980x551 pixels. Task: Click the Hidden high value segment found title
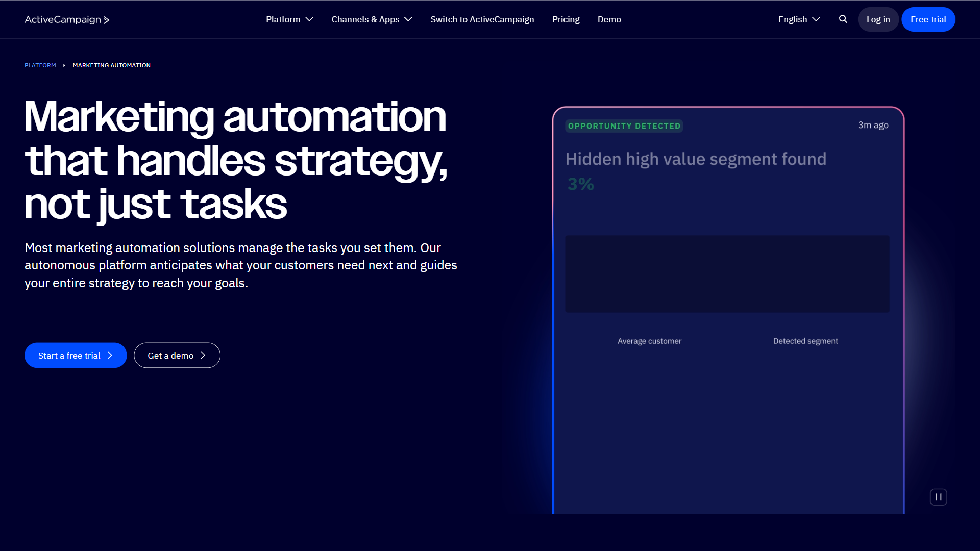click(x=696, y=159)
